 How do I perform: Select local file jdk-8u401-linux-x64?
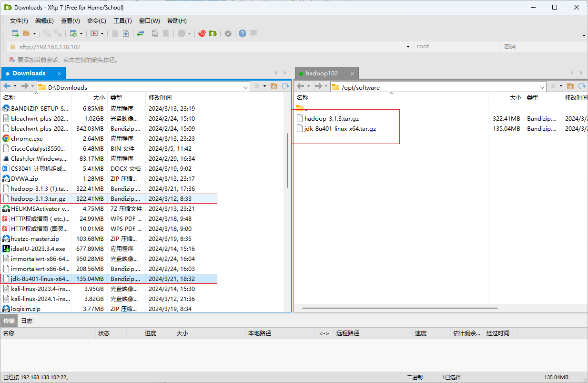click(x=109, y=279)
